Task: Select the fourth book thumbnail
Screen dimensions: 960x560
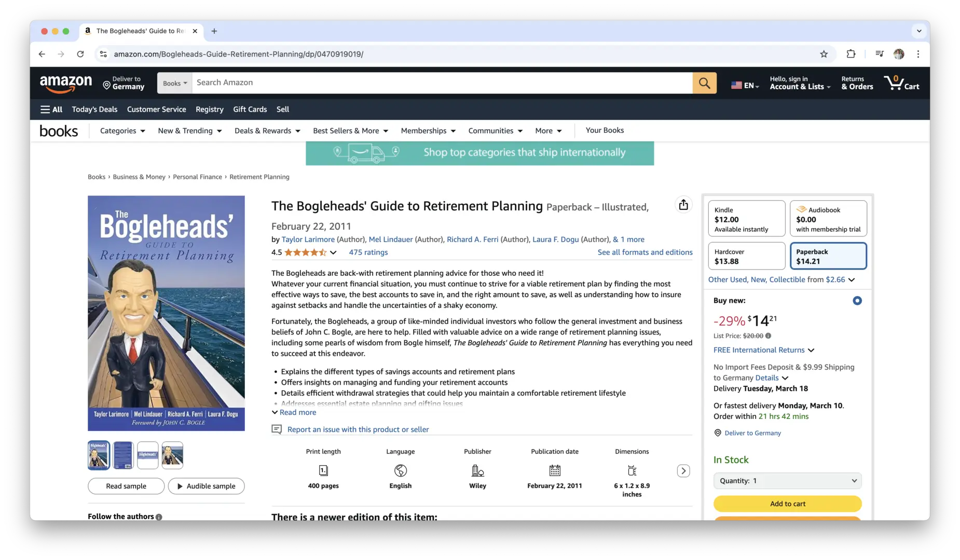Action: [172, 455]
